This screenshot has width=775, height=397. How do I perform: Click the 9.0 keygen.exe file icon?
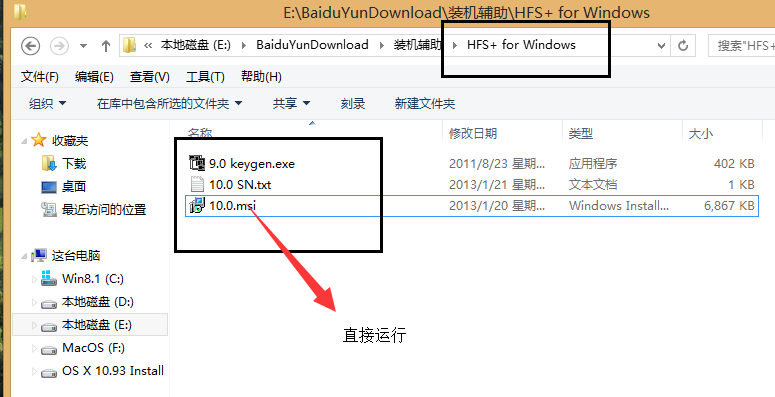(197, 163)
